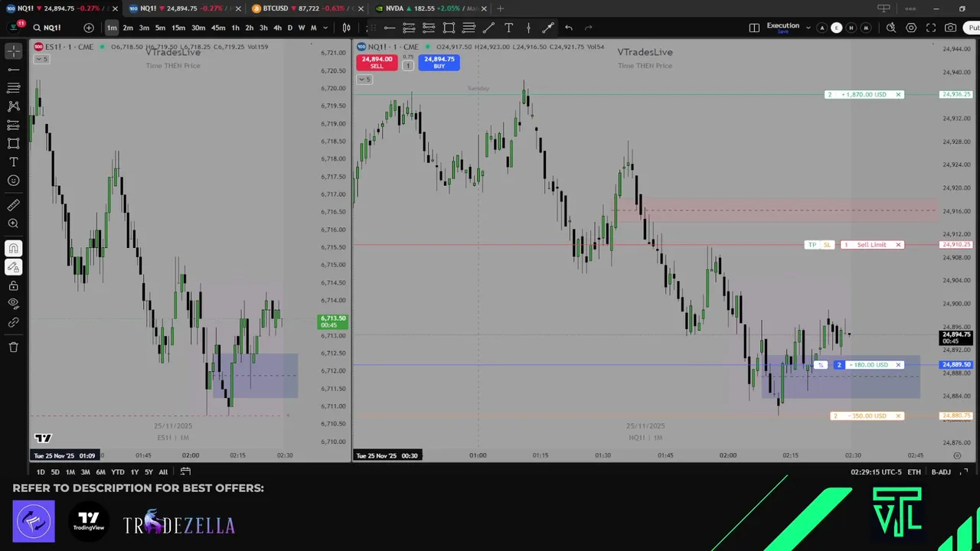
Task: Select the YTD date range
Action: click(x=117, y=472)
